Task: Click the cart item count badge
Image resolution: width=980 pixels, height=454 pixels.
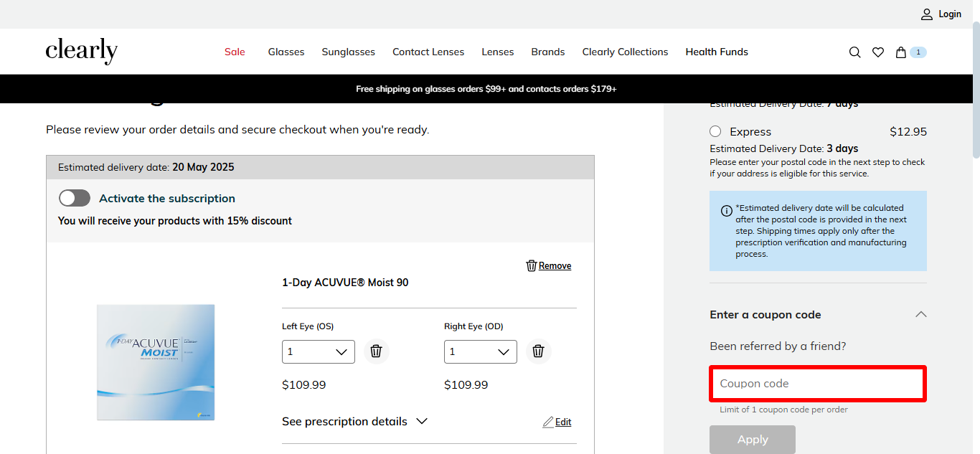Action: pos(918,52)
